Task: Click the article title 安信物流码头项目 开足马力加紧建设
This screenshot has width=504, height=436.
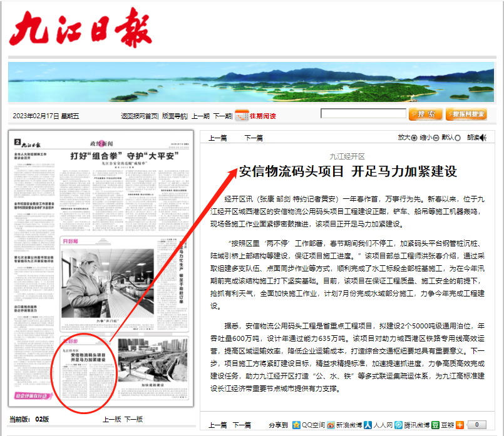Action: 347,171
